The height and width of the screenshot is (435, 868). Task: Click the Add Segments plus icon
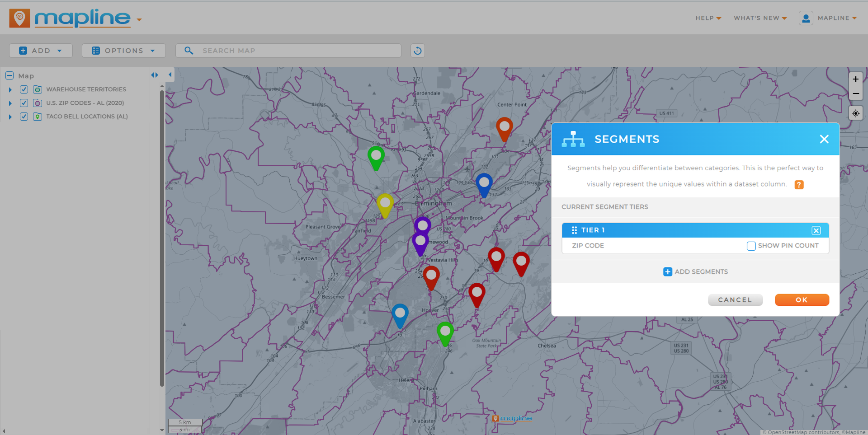click(x=667, y=271)
